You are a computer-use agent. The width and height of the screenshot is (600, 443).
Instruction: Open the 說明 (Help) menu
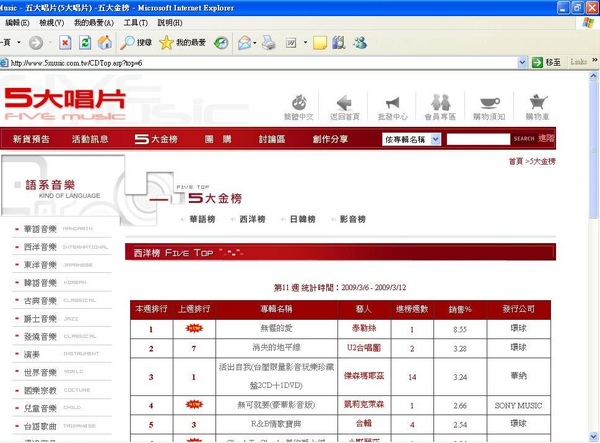170,23
